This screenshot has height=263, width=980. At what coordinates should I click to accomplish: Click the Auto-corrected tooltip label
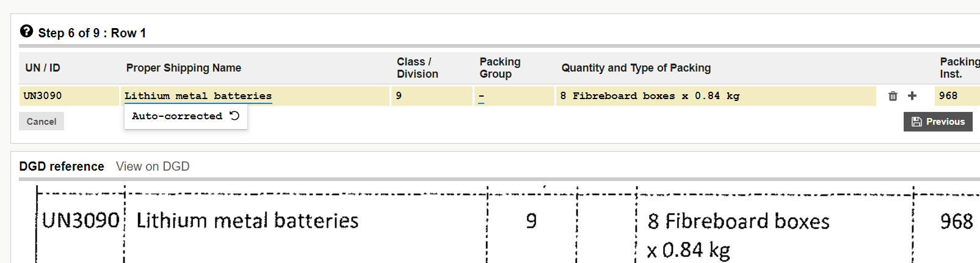pyautogui.click(x=177, y=116)
